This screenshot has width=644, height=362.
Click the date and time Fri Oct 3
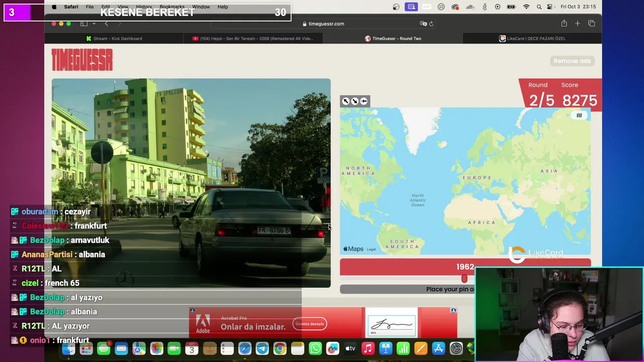tap(578, 7)
